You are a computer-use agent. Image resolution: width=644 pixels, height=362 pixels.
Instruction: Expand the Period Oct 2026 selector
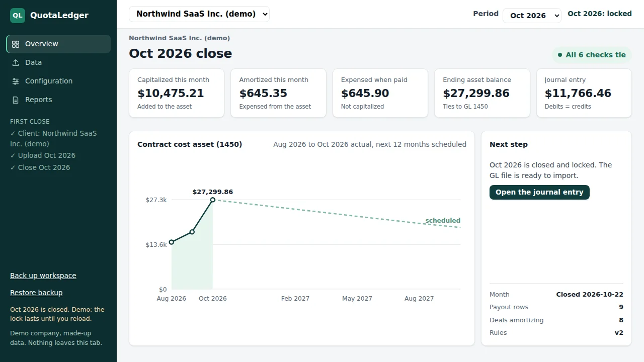click(x=532, y=16)
